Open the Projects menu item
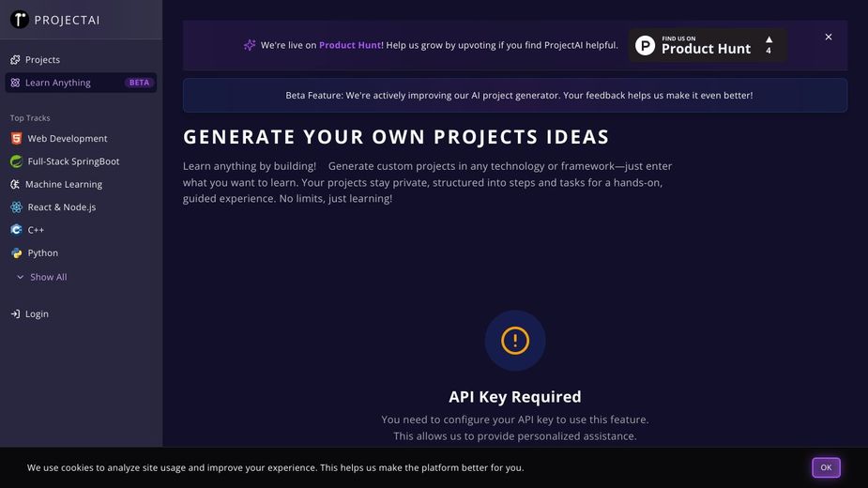 click(x=42, y=60)
